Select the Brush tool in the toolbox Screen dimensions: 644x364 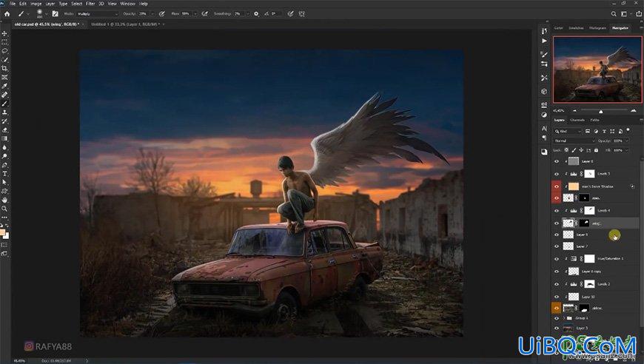[x=4, y=104]
